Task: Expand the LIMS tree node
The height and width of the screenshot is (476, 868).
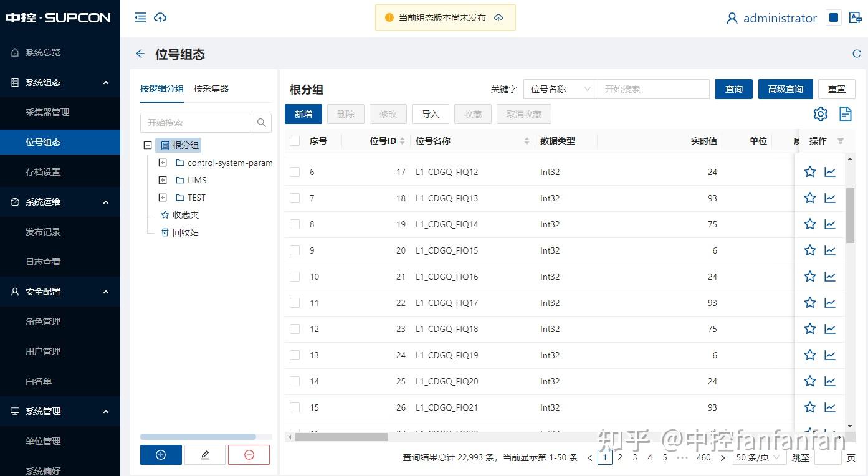Action: pyautogui.click(x=162, y=179)
